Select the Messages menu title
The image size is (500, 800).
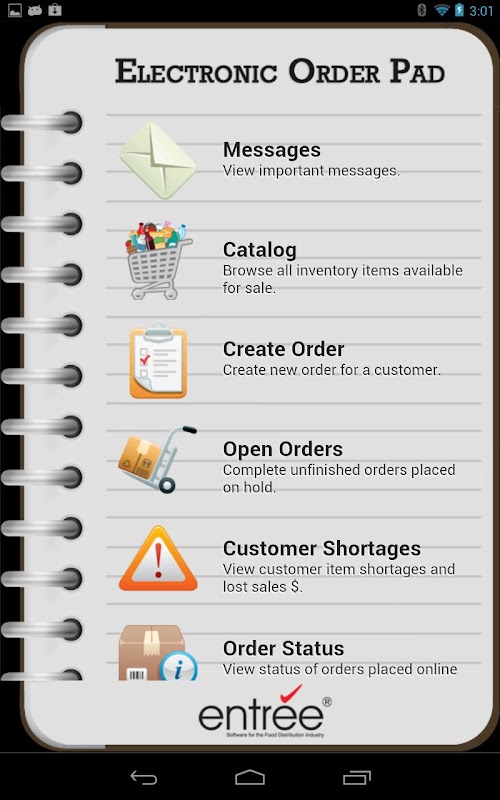pos(272,149)
